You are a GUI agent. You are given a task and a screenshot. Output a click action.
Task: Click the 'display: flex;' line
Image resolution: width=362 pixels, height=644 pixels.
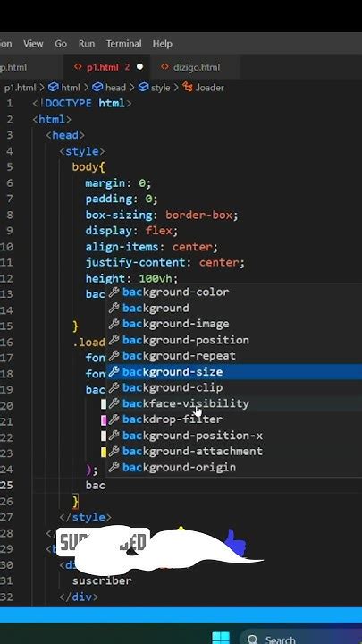131,231
